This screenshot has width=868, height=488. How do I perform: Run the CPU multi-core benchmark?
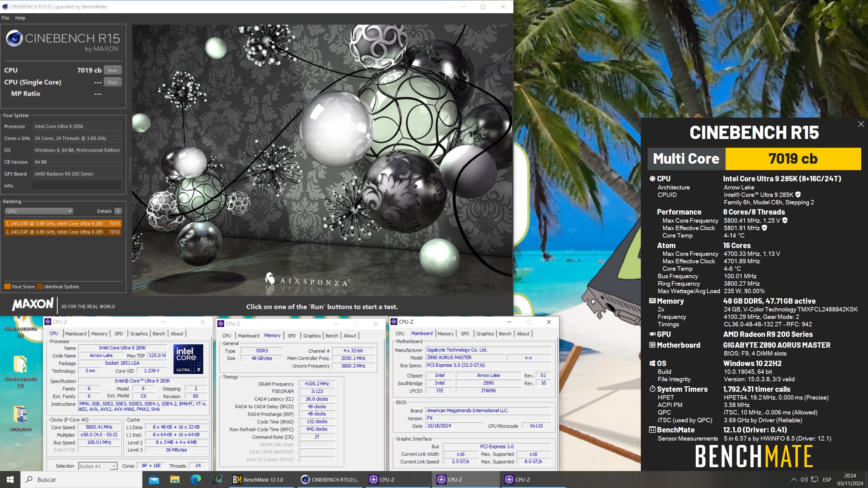(x=113, y=70)
